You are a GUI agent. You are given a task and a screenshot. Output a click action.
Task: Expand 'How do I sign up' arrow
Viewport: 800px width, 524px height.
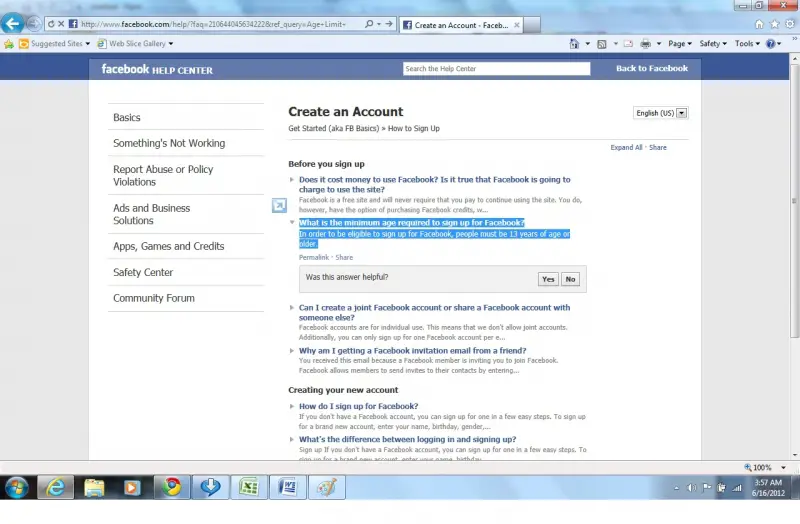point(291,407)
